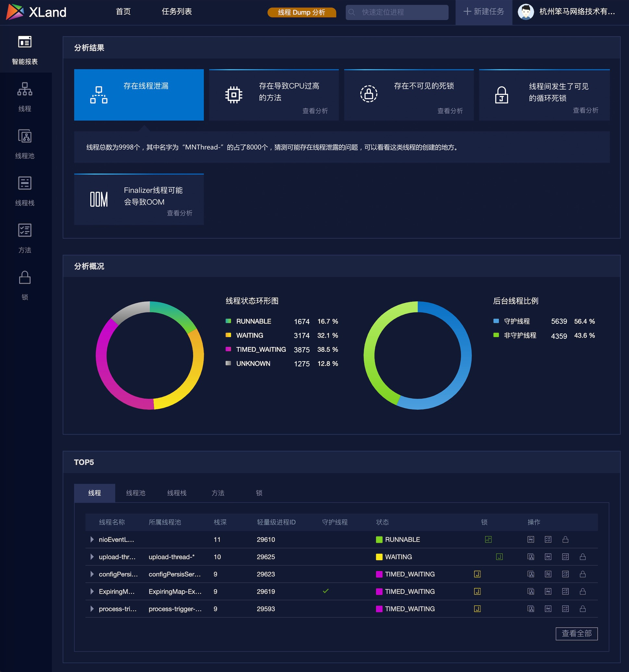Screen dimensions: 629x672
Task: Expand the upload-thr thread row
Action: 92,557
